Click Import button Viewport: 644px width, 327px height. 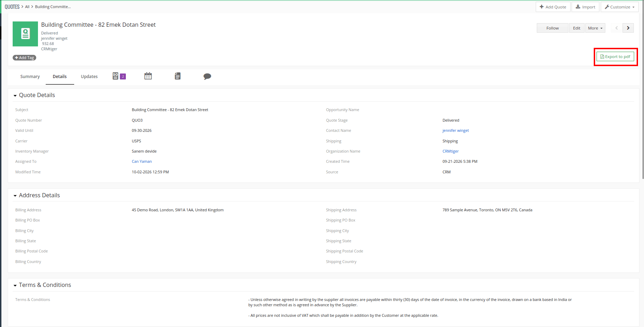pyautogui.click(x=585, y=7)
